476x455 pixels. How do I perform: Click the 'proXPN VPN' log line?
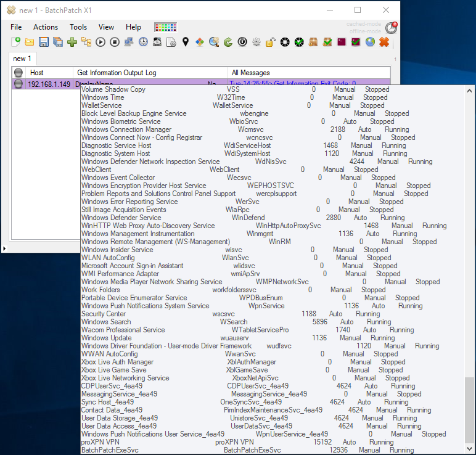237,442
